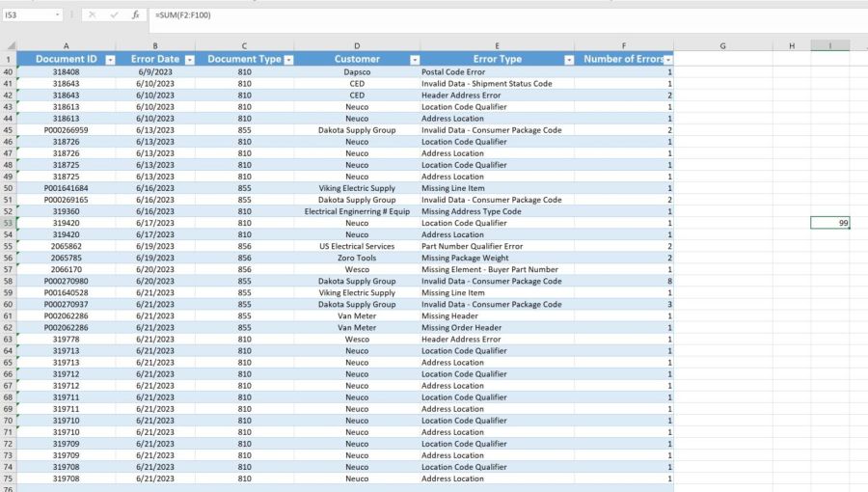868x492 pixels.
Task: Select column A header
Action: (x=66, y=46)
